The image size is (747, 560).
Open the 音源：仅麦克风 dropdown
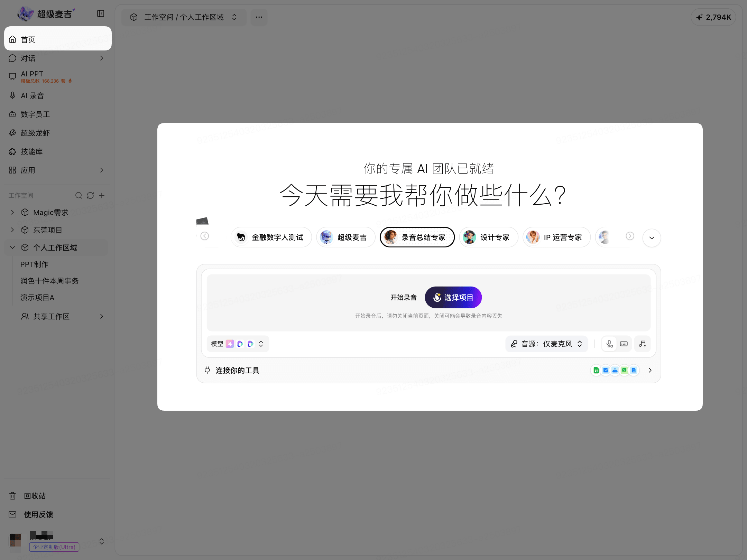point(546,344)
